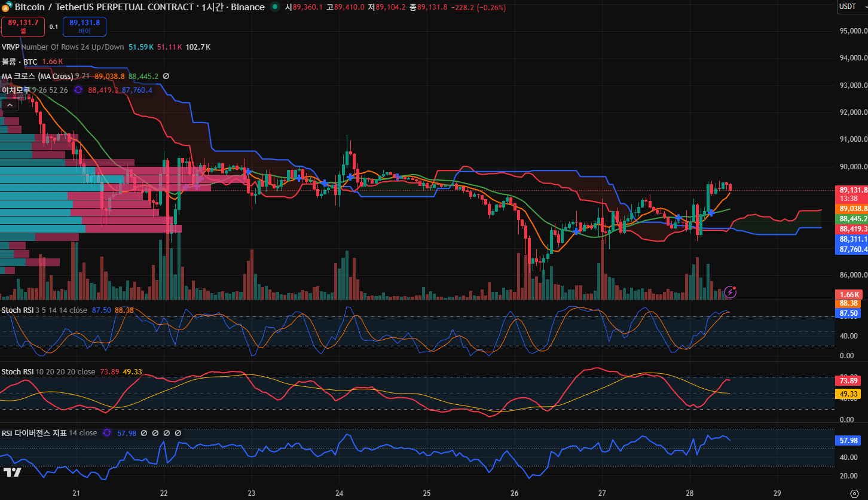The width and height of the screenshot is (868, 500).
Task: Select the MA Cross indicator title
Action: [37, 77]
